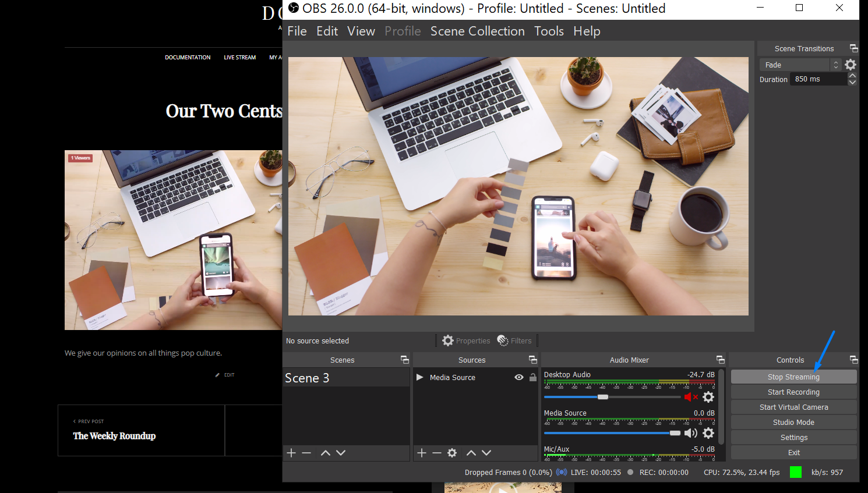This screenshot has width=868, height=493.
Task: Click the recording status dot icon
Action: point(630,472)
